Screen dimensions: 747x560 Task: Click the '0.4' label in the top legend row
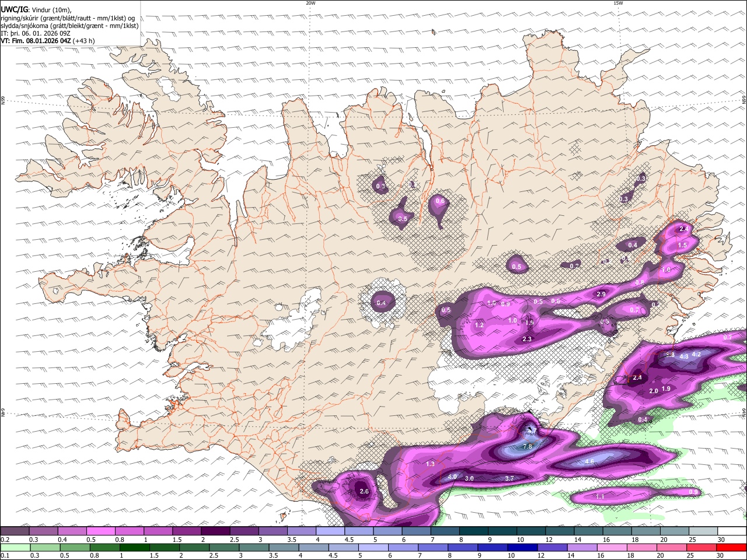point(62,540)
